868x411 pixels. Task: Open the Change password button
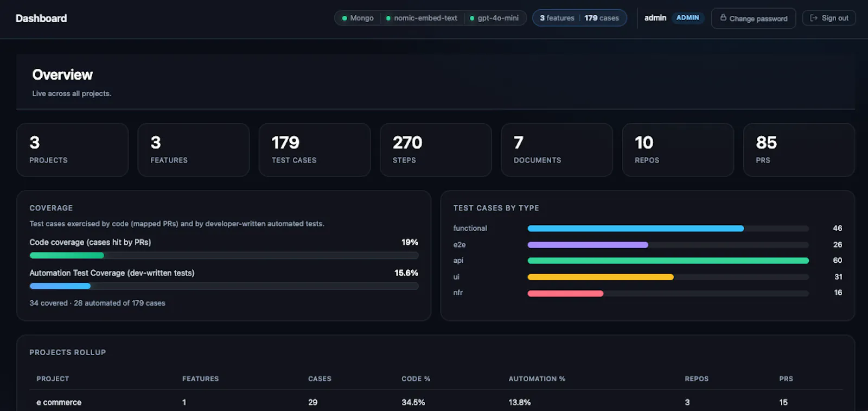tap(753, 18)
